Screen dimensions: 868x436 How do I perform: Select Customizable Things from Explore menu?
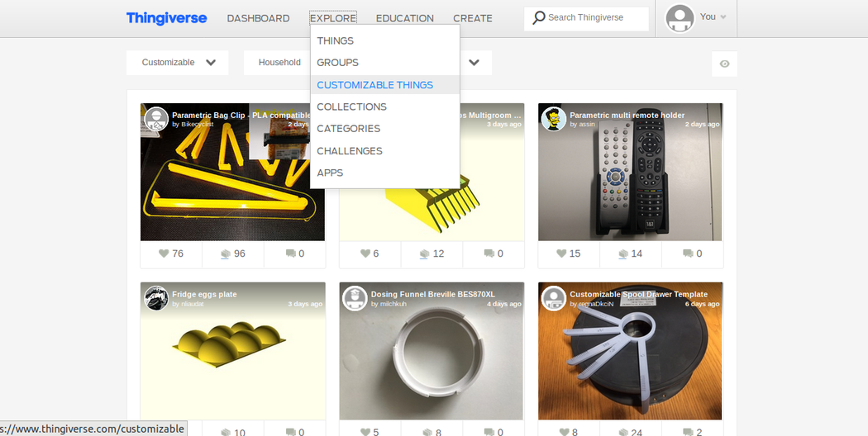(374, 85)
